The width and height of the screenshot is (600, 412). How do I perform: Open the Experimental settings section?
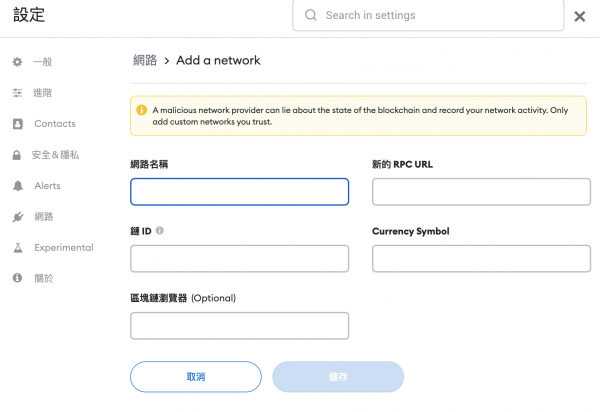click(64, 248)
